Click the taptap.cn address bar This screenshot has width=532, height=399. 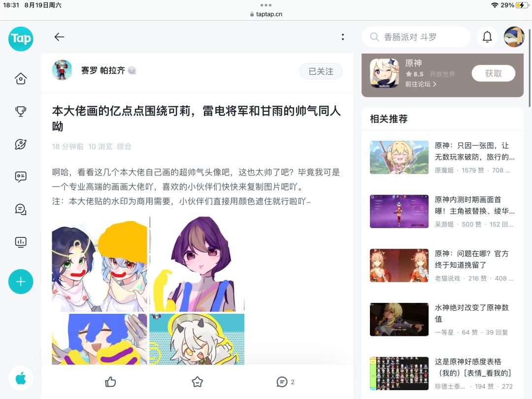pyautogui.click(x=266, y=14)
